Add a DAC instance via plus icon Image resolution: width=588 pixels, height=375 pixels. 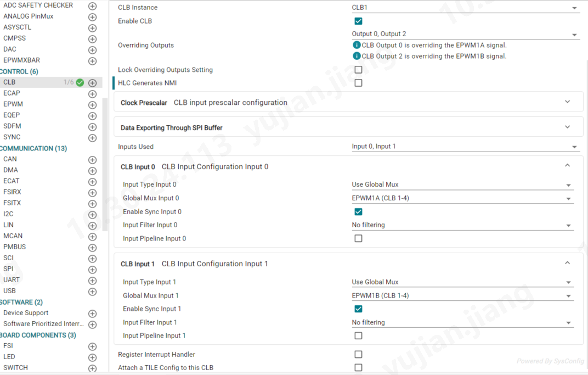(92, 50)
